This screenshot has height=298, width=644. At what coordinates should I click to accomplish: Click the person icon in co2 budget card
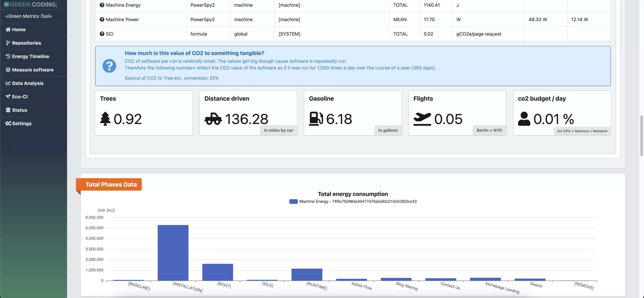[524, 119]
